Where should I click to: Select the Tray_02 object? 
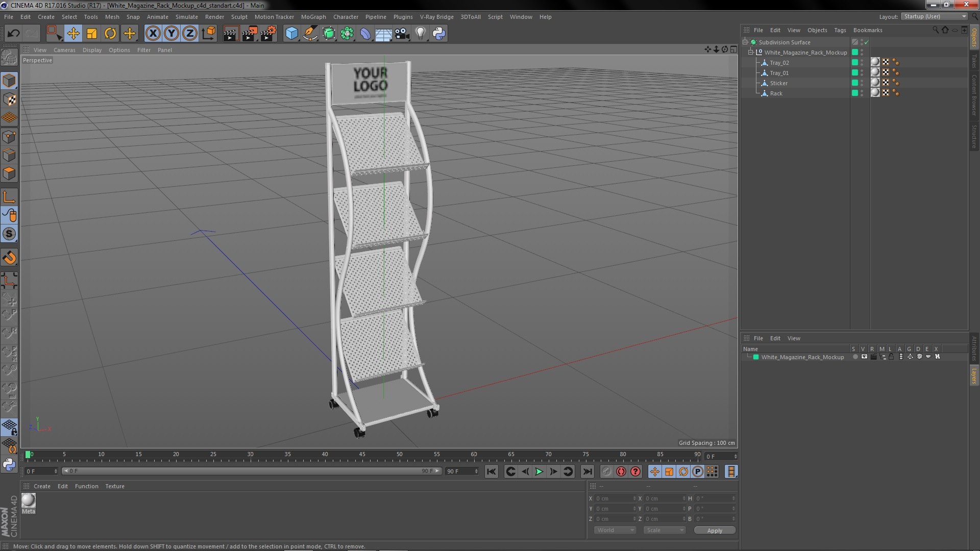pyautogui.click(x=779, y=63)
